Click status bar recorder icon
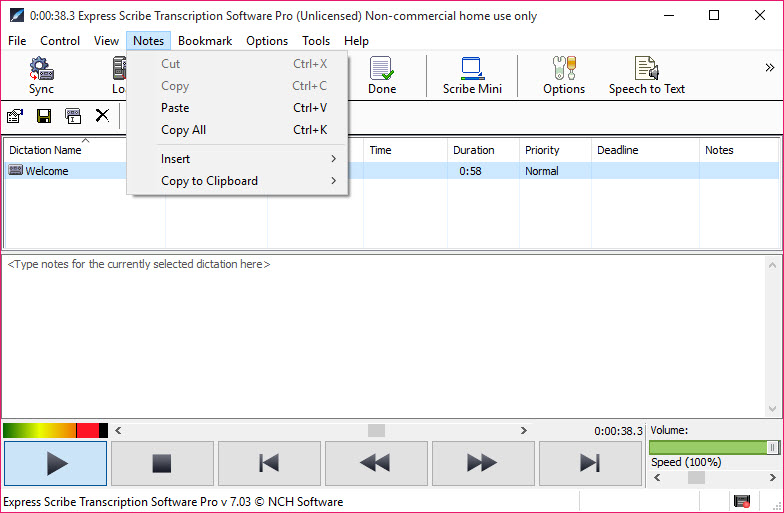 tap(742, 500)
